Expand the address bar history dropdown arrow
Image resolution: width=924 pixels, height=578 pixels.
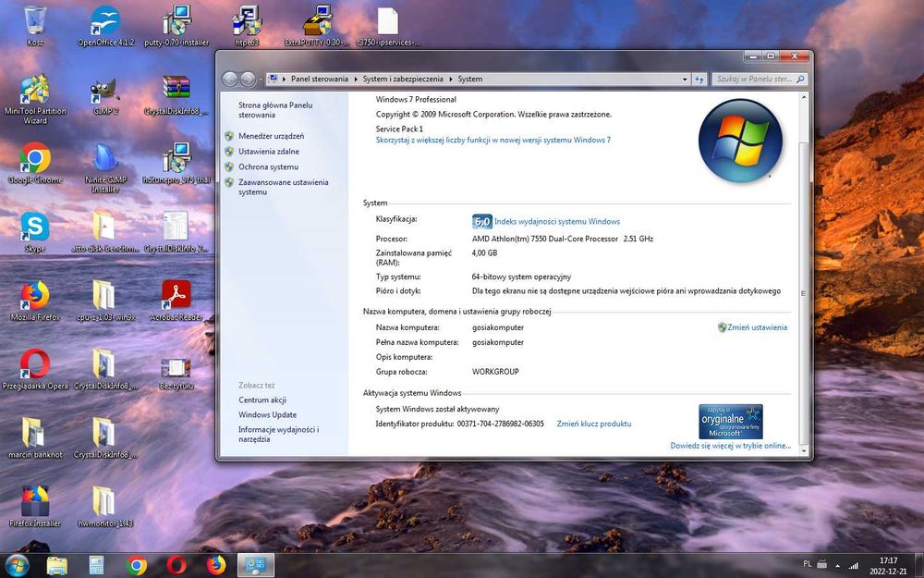click(x=685, y=80)
